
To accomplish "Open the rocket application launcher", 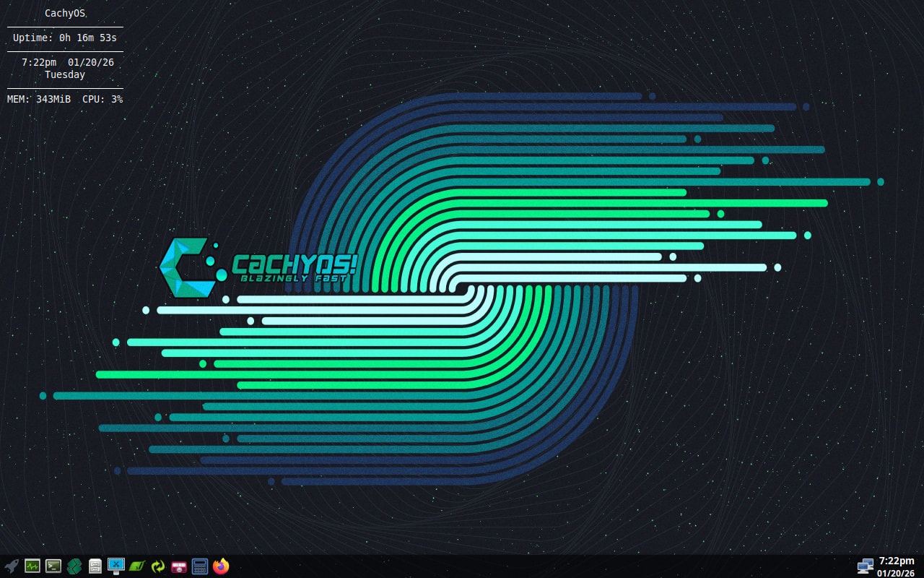I will [12, 566].
